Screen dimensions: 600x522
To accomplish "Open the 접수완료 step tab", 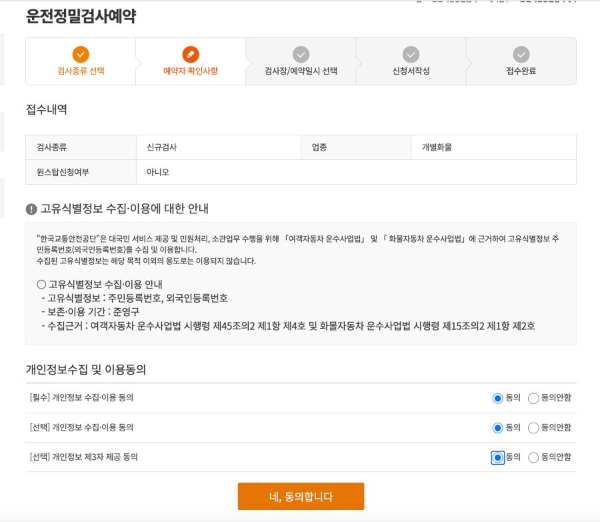I will [x=521, y=61].
